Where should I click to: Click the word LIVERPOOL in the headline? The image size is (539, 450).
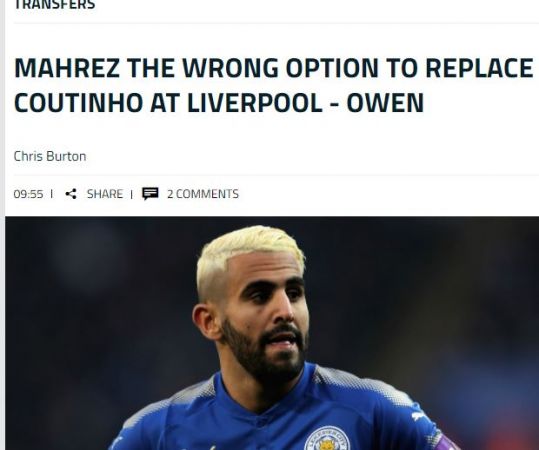[254, 102]
